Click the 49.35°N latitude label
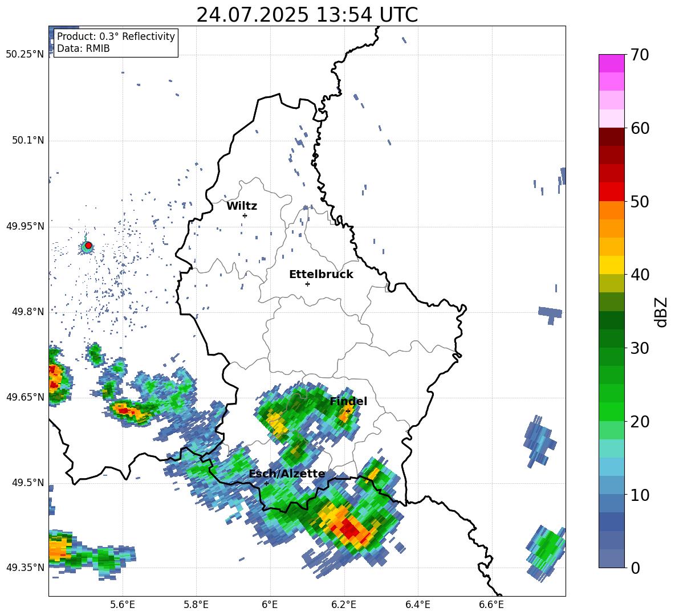This screenshot has height=616, width=675. pos(25,568)
